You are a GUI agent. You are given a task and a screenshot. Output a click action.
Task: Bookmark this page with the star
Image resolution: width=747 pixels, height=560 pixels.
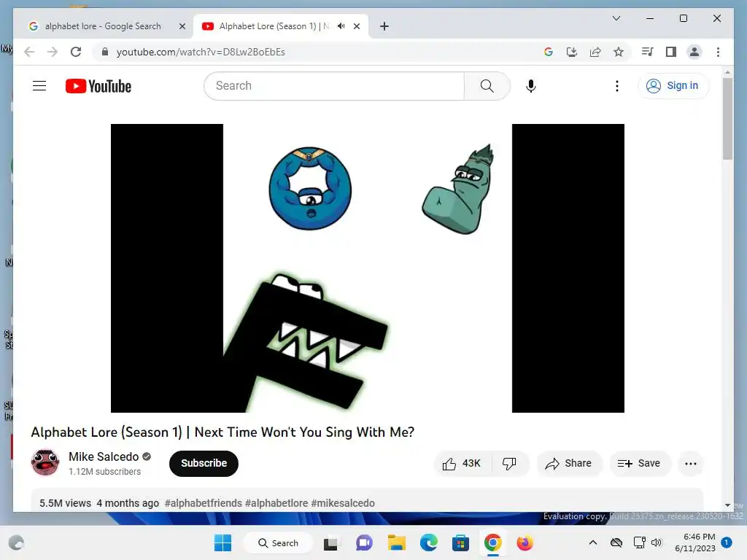[619, 52]
